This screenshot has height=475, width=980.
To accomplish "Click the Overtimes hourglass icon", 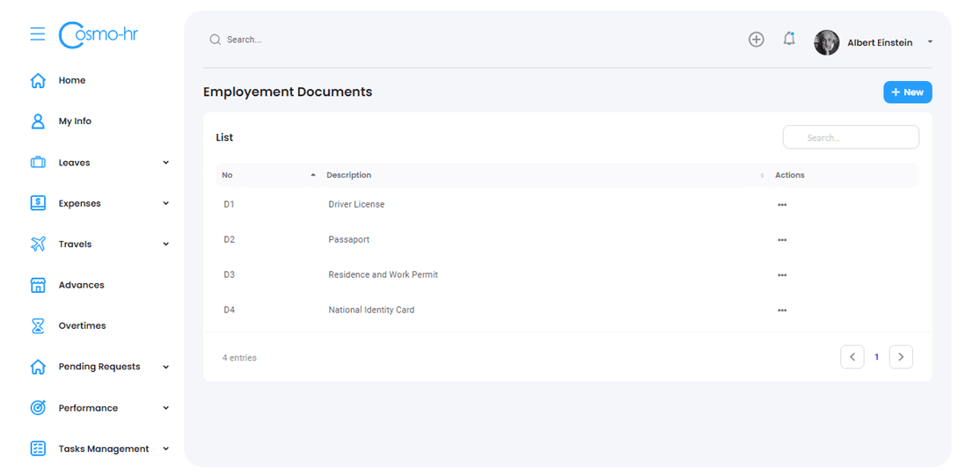I will coord(38,325).
